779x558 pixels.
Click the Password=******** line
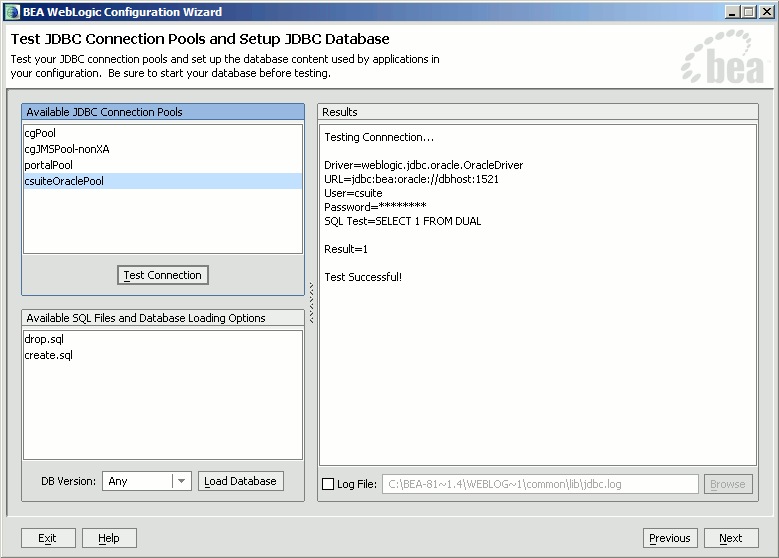375,207
